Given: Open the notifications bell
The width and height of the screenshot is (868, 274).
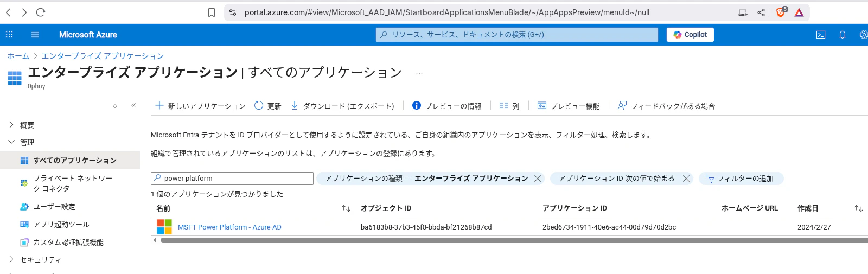Looking at the screenshot, I should pos(843,35).
